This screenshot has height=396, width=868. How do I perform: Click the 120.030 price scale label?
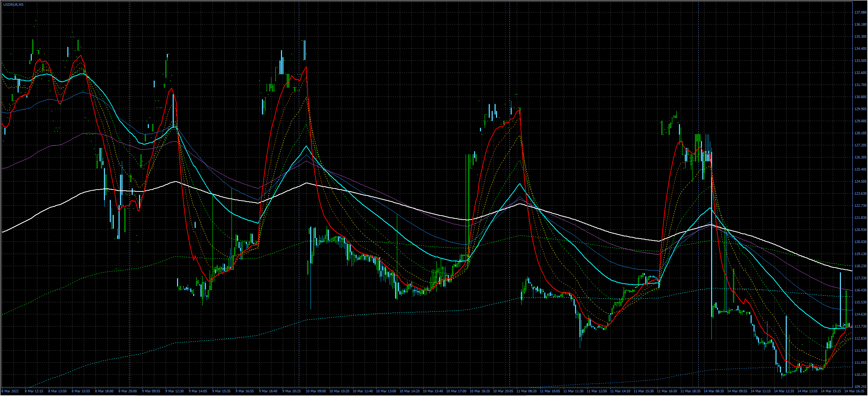(x=860, y=242)
